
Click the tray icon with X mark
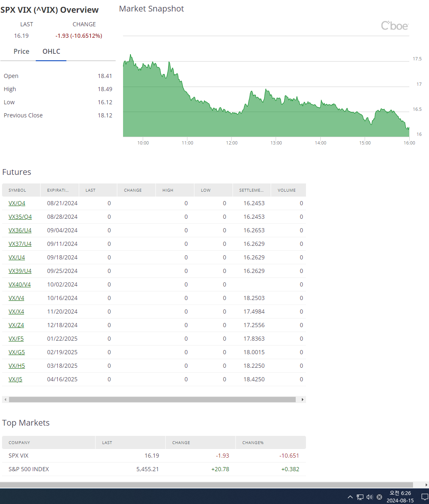point(379,497)
